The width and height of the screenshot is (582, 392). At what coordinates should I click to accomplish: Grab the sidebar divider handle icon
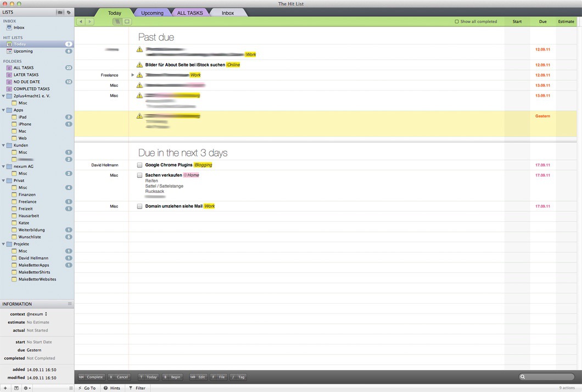click(x=71, y=388)
